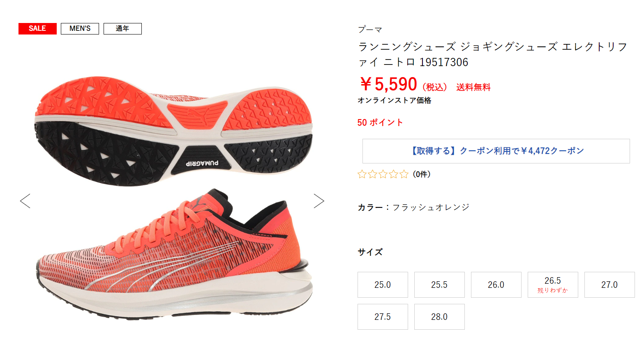
Task: Select shoe size 26.0
Action: pyautogui.click(x=496, y=285)
